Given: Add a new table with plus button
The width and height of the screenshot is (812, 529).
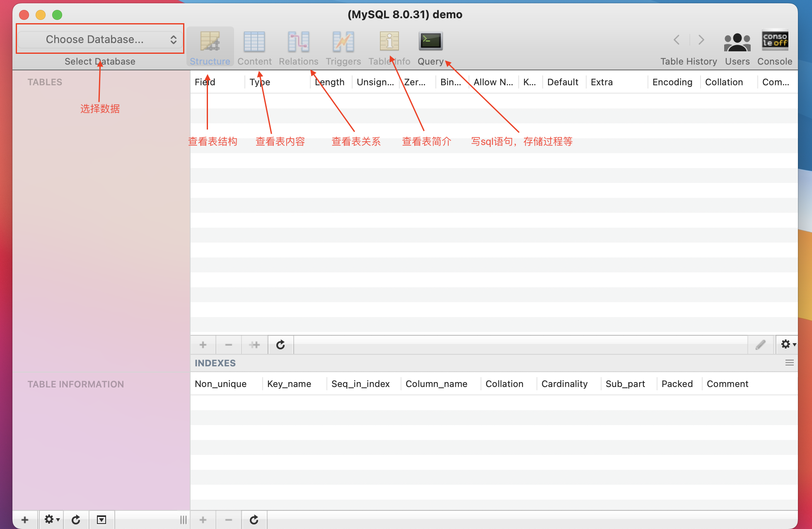Looking at the screenshot, I should 25,519.
